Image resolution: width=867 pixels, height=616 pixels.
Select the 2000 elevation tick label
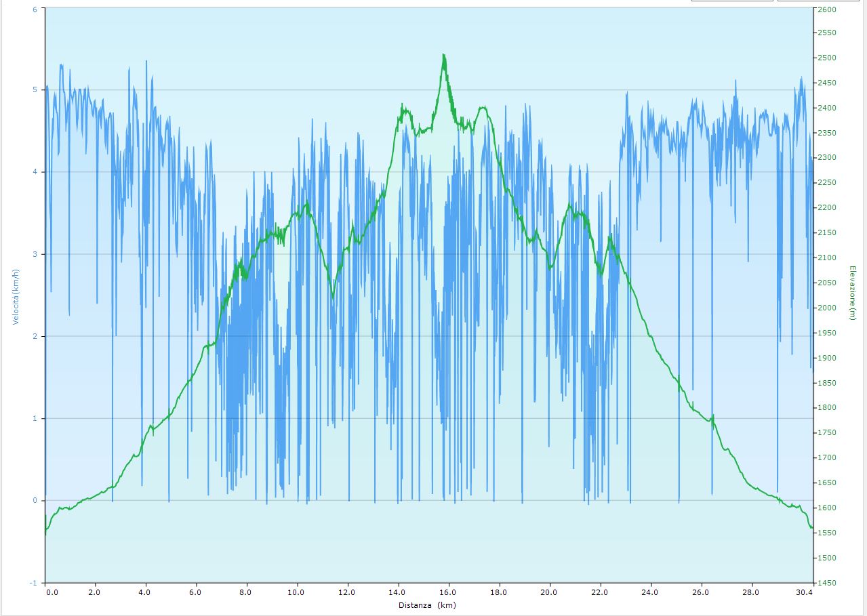tap(826, 308)
